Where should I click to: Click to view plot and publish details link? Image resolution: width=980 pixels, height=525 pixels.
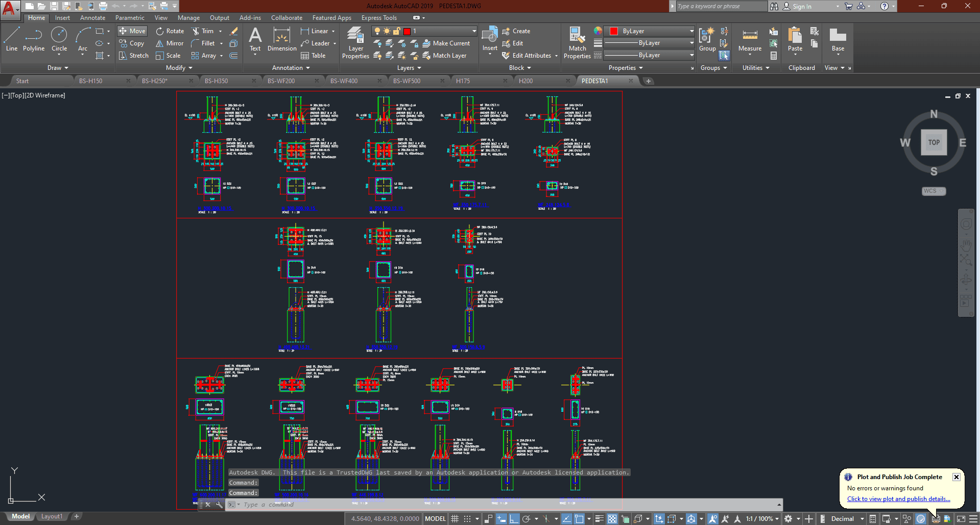(898, 499)
